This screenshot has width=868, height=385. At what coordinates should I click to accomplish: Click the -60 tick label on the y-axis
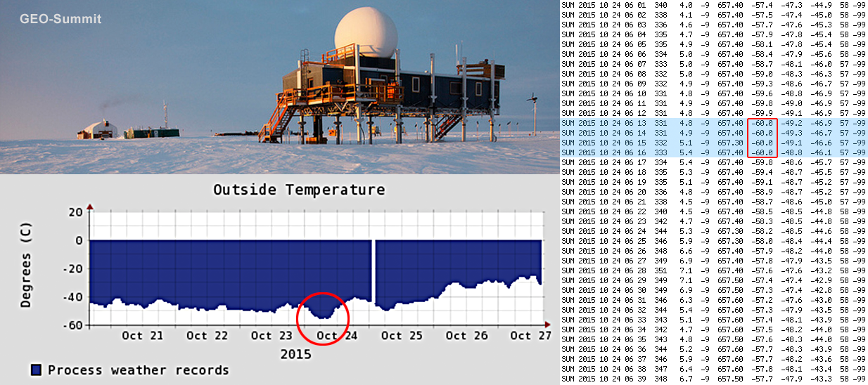(74, 325)
